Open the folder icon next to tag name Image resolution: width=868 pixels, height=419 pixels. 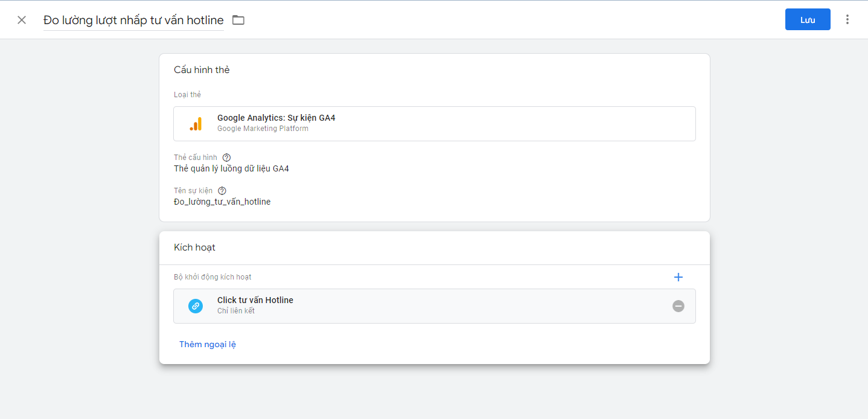pos(238,20)
